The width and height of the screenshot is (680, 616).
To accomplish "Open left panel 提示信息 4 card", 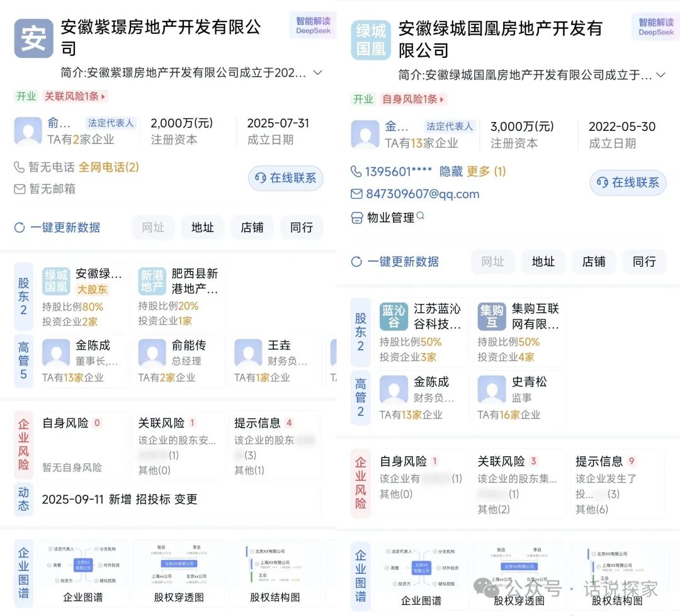I will [x=276, y=445].
